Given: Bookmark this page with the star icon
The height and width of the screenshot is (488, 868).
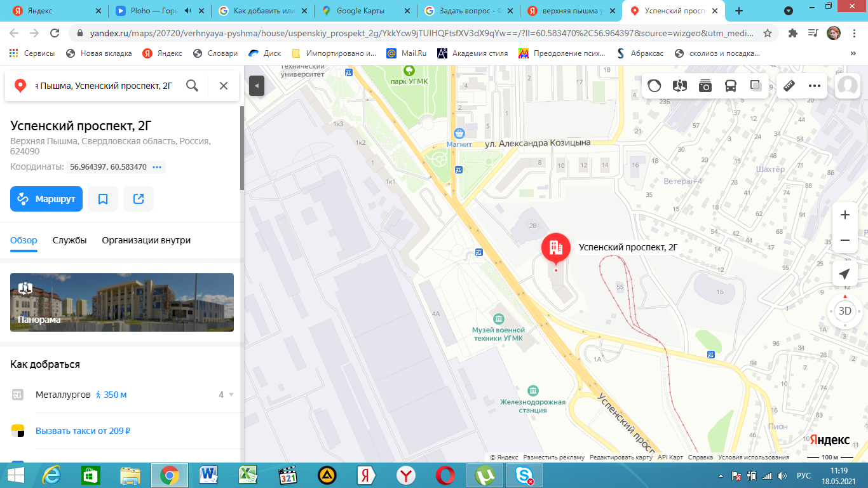Looking at the screenshot, I should [x=768, y=33].
